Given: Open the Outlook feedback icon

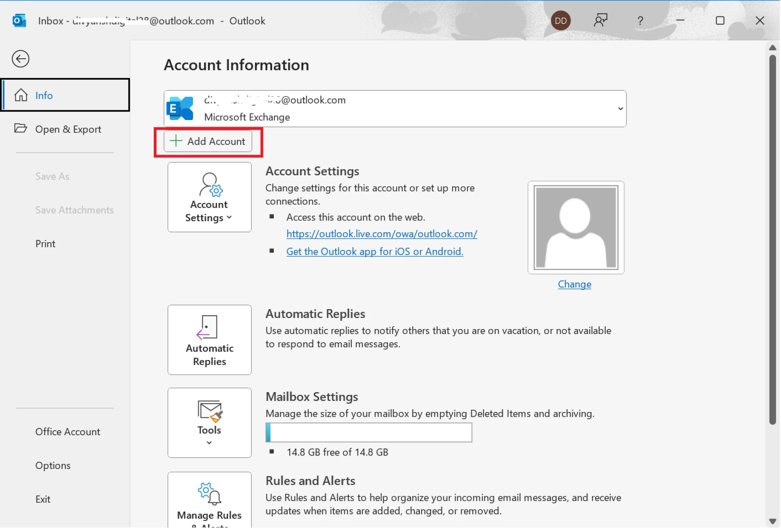Looking at the screenshot, I should point(601,20).
